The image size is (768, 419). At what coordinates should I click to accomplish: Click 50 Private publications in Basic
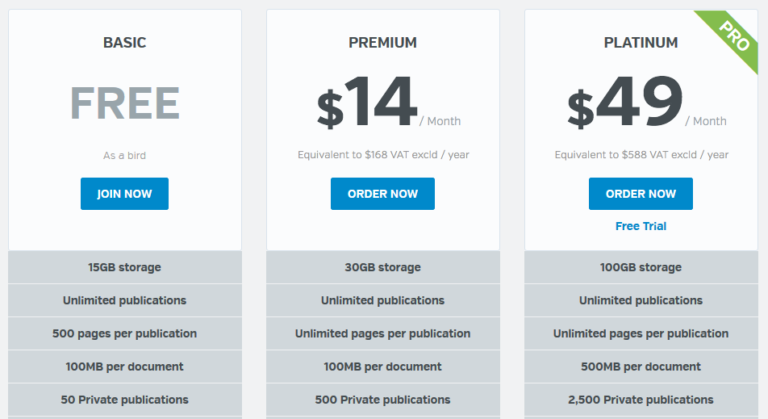(x=124, y=399)
